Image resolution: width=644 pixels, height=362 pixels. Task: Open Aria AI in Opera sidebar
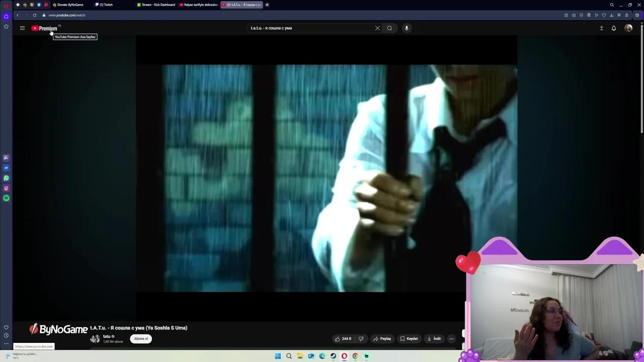point(6,158)
